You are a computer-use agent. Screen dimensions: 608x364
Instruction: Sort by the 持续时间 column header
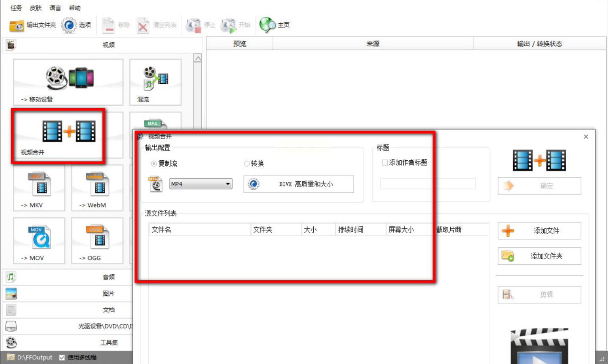point(361,230)
